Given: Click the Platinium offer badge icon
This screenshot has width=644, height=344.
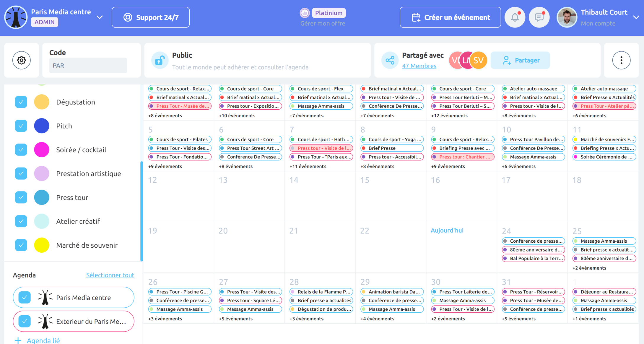Looking at the screenshot, I should (305, 13).
